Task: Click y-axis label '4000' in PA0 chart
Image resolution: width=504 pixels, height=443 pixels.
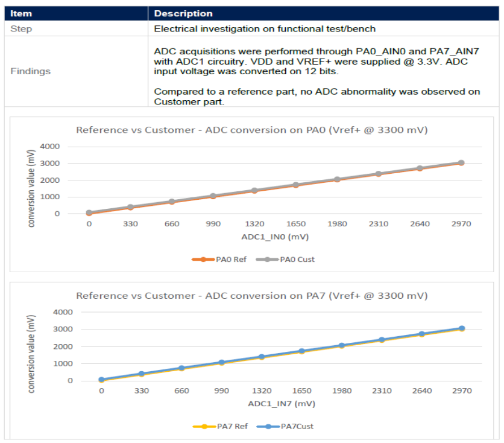Action: (x=50, y=147)
